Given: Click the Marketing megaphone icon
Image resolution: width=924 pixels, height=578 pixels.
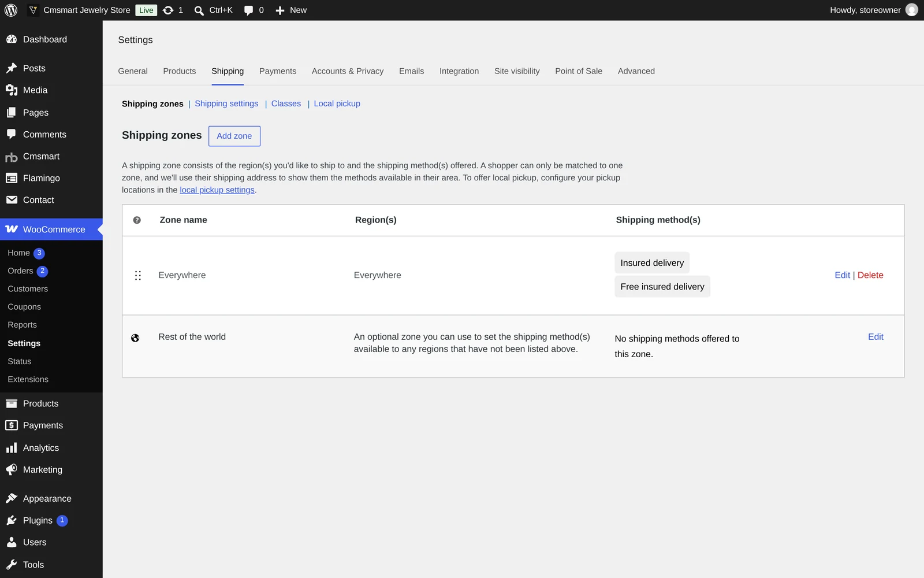Looking at the screenshot, I should click(12, 470).
